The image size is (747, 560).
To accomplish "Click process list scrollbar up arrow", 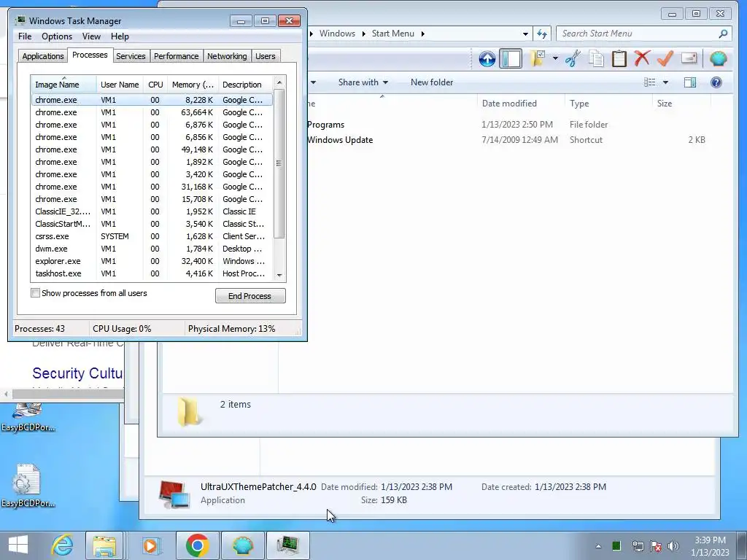I will click(x=279, y=82).
